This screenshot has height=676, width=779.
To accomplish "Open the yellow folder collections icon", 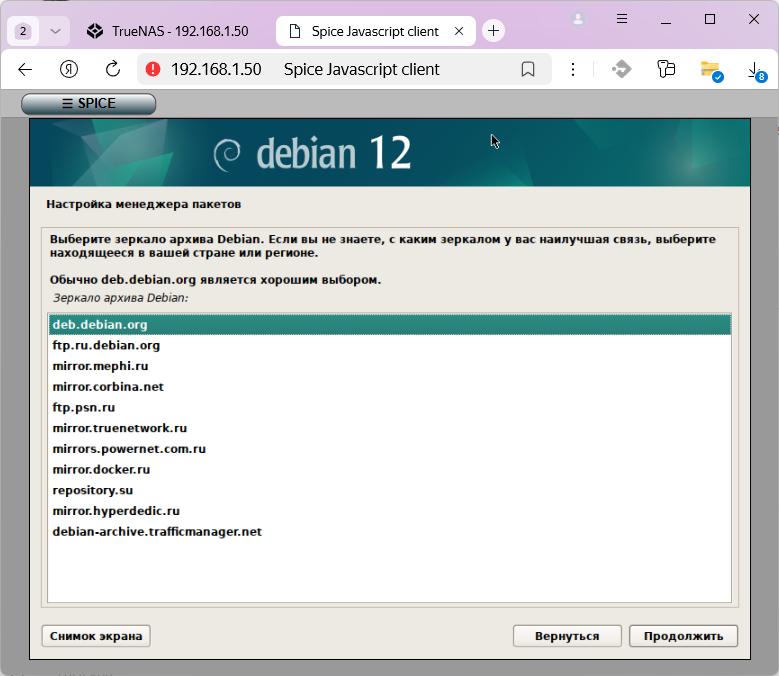I will coord(711,70).
